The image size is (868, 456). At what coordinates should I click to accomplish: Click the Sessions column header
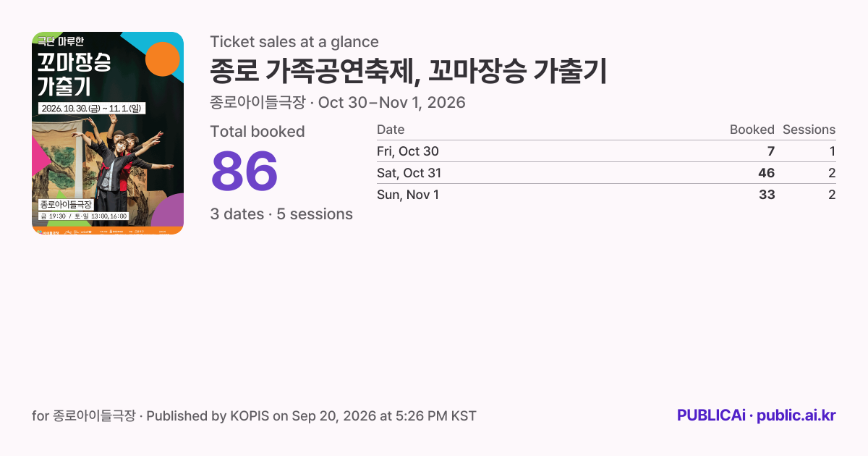(x=809, y=130)
